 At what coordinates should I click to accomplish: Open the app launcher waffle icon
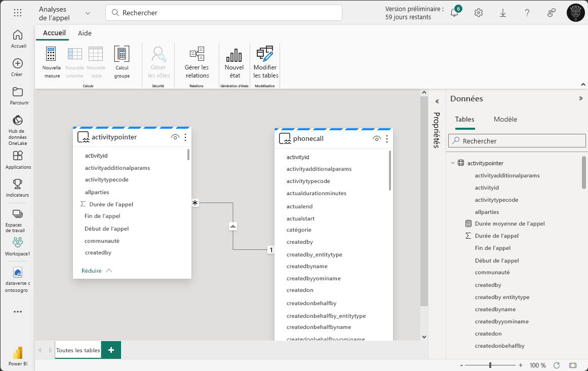click(18, 13)
